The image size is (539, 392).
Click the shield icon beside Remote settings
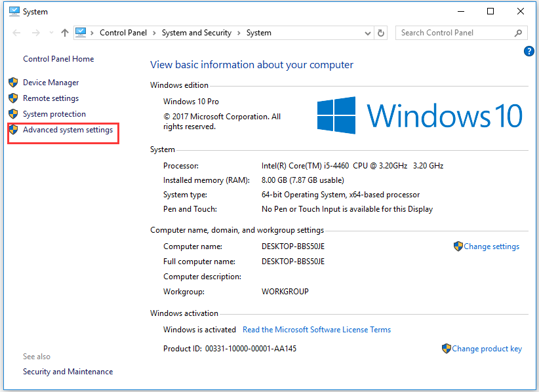tap(13, 98)
